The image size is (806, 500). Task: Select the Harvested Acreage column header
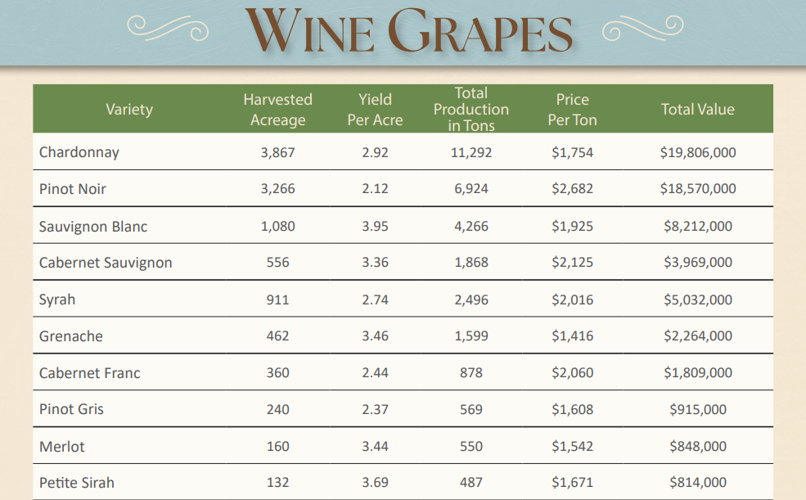[x=277, y=109]
